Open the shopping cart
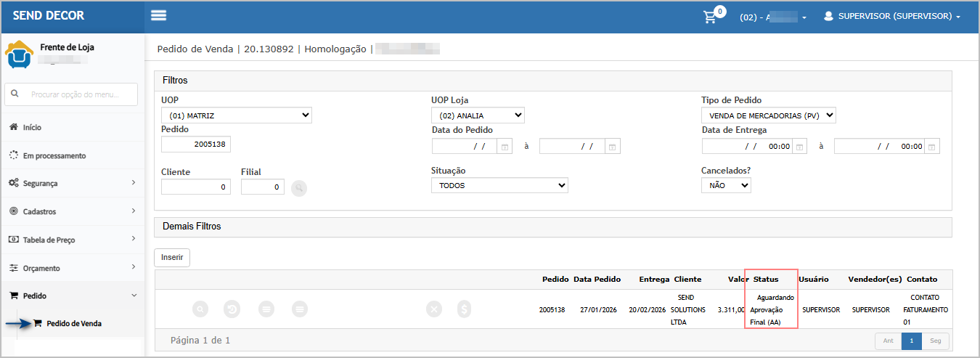980x358 pixels. pyautogui.click(x=710, y=17)
